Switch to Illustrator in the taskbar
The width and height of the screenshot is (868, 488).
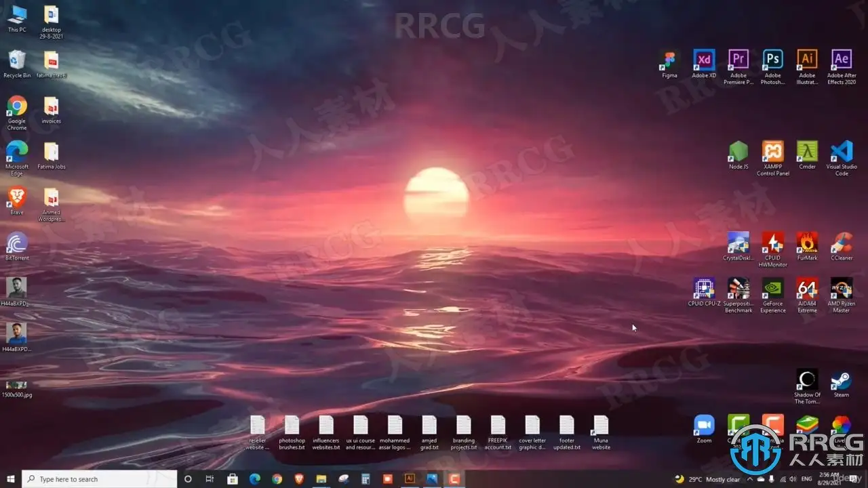(410, 479)
